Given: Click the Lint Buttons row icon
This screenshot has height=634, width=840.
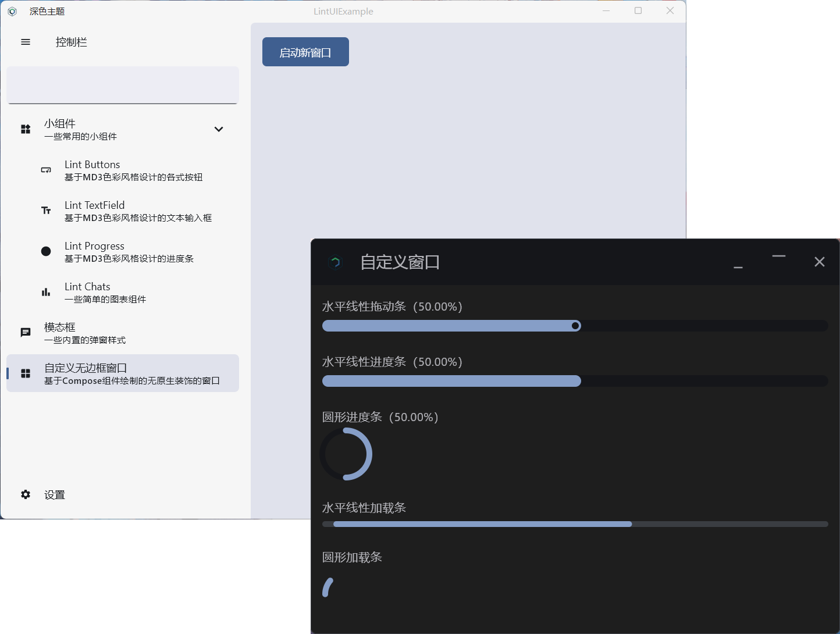Looking at the screenshot, I should pos(46,170).
